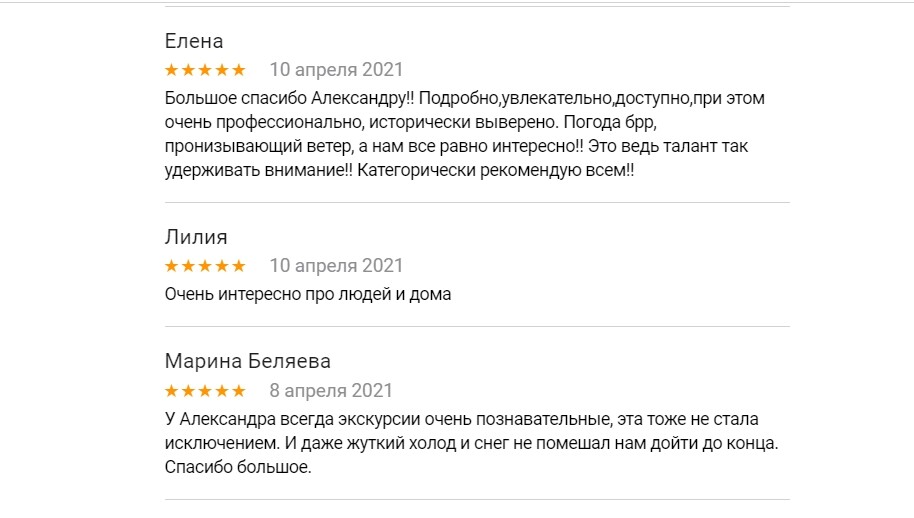This screenshot has height=518, width=914.
Task: Click Елена's review text about Александр
Action: pos(464,135)
